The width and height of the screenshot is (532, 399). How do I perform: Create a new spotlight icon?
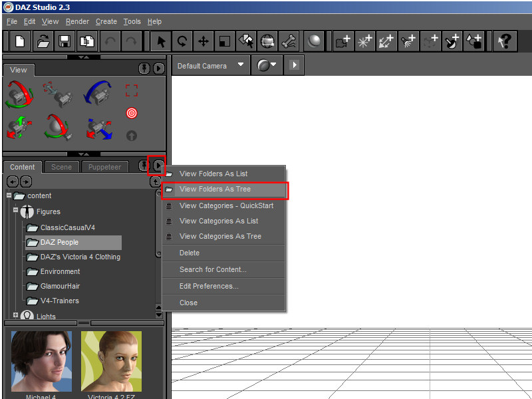tap(408, 41)
